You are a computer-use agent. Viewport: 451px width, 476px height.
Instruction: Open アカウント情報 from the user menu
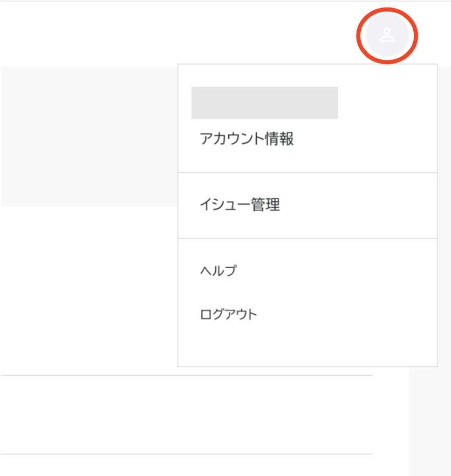click(247, 139)
